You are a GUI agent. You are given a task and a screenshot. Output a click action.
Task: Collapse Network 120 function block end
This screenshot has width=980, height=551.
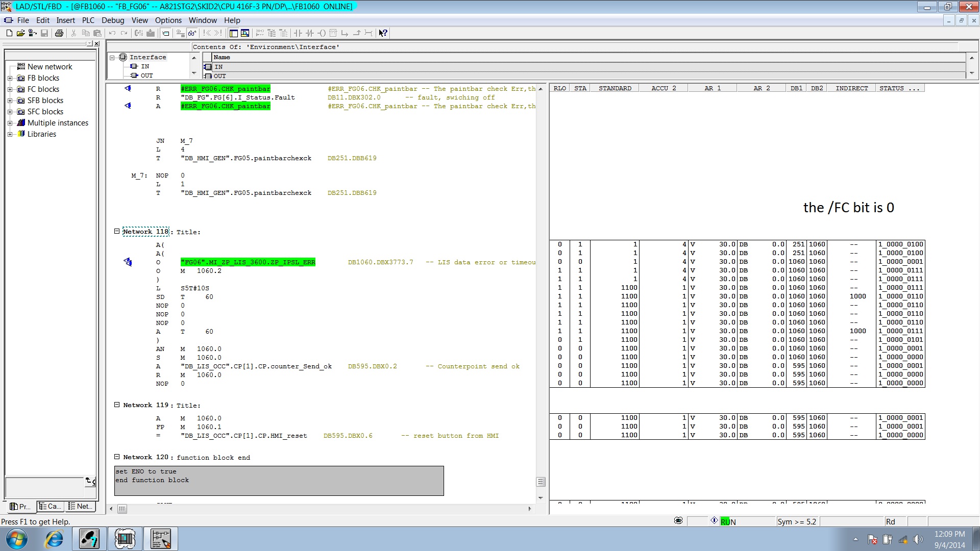tap(117, 457)
